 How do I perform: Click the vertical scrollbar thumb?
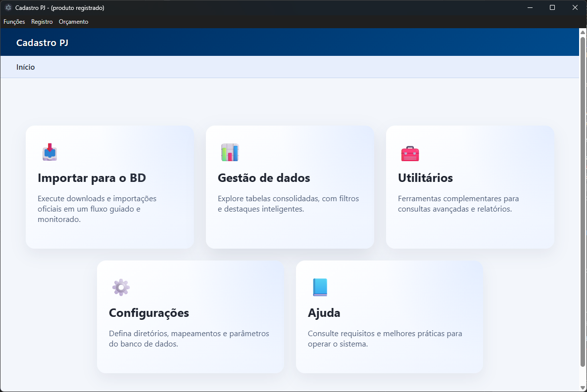point(583,198)
